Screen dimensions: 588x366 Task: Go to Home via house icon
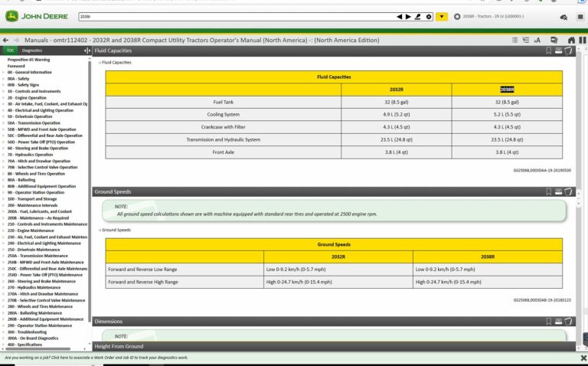pos(571,40)
